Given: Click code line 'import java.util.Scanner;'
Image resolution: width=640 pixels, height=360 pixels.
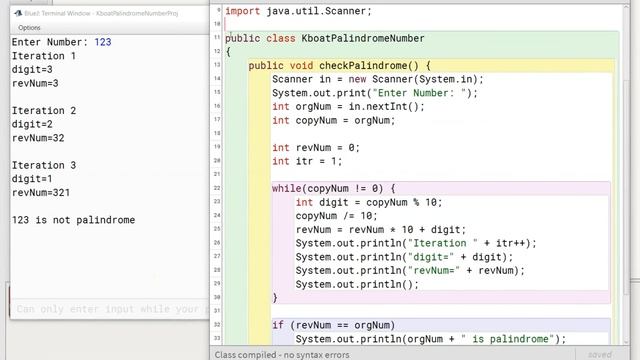Looking at the screenshot, I should (298, 11).
